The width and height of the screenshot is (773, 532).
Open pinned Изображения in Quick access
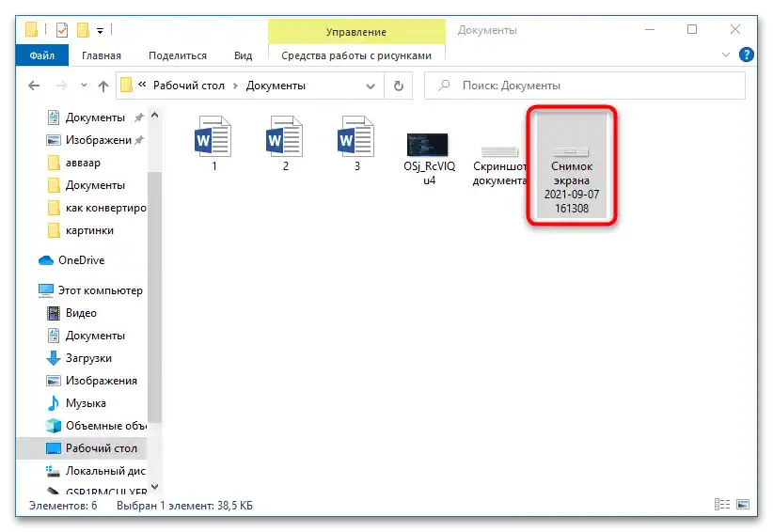point(99,140)
